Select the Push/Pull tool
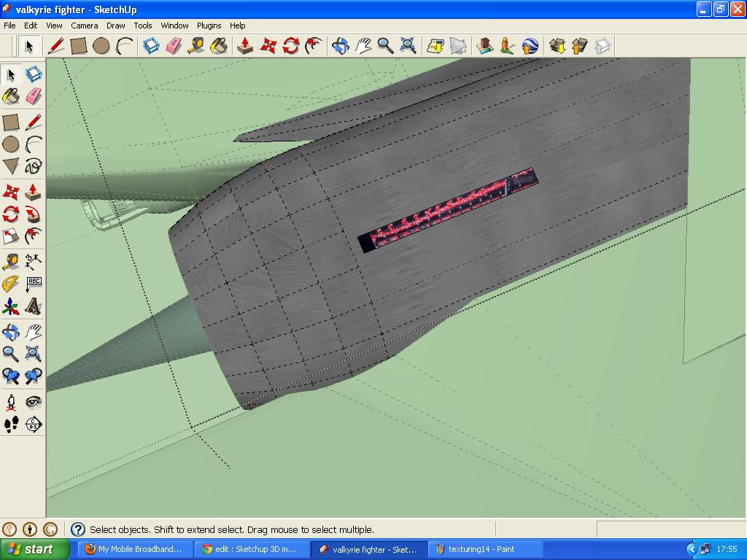The width and height of the screenshot is (747, 560). pos(32,191)
